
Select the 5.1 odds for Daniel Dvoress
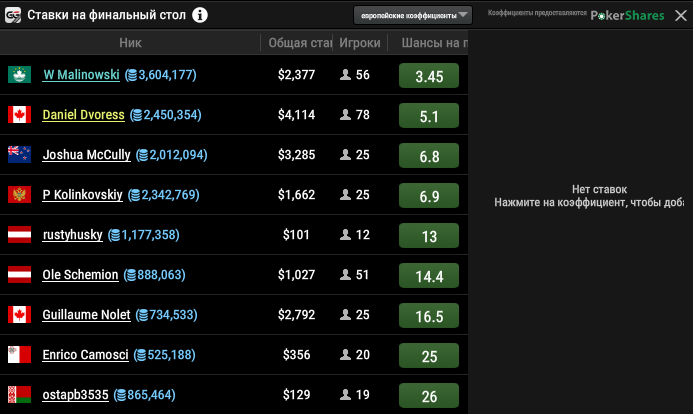coord(429,116)
